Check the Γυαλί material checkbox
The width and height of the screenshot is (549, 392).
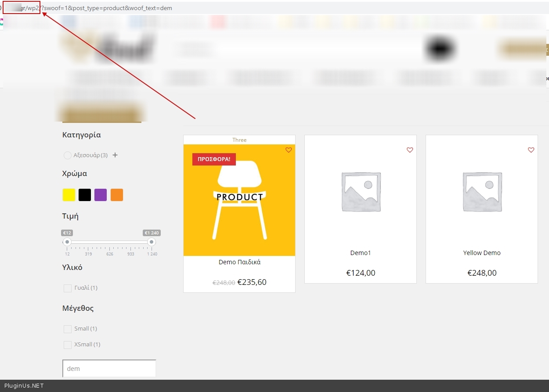(68, 288)
